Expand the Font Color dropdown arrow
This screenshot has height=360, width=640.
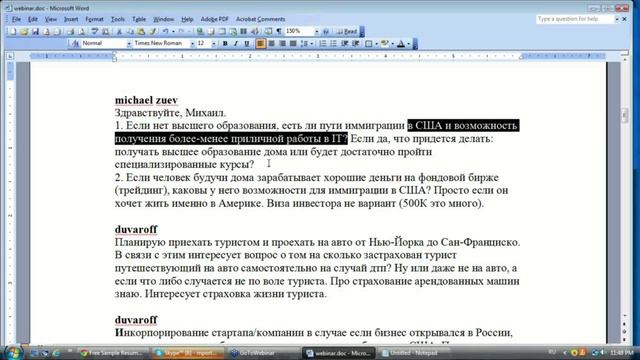[409, 43]
